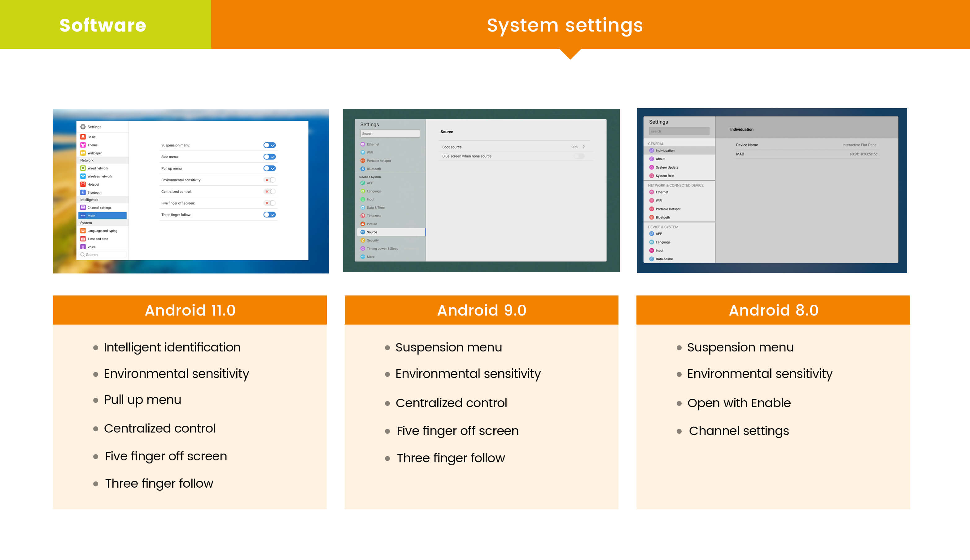Click the Software header label
The width and height of the screenshot is (970, 560).
(x=103, y=25)
